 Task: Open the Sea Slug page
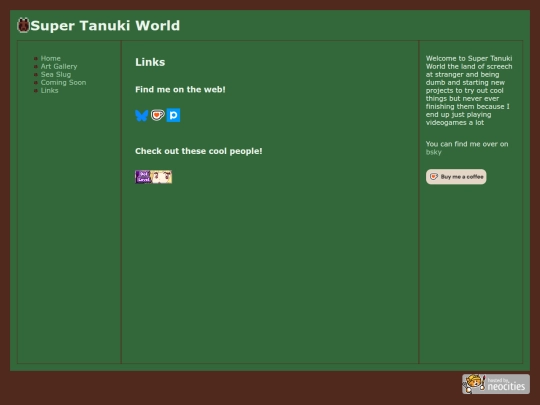56,74
